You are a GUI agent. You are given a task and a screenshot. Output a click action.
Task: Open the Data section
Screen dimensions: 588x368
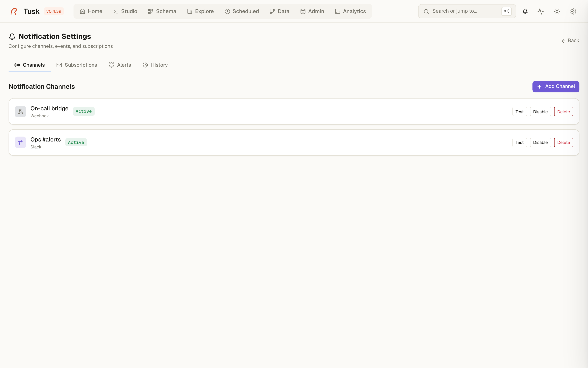(x=280, y=11)
